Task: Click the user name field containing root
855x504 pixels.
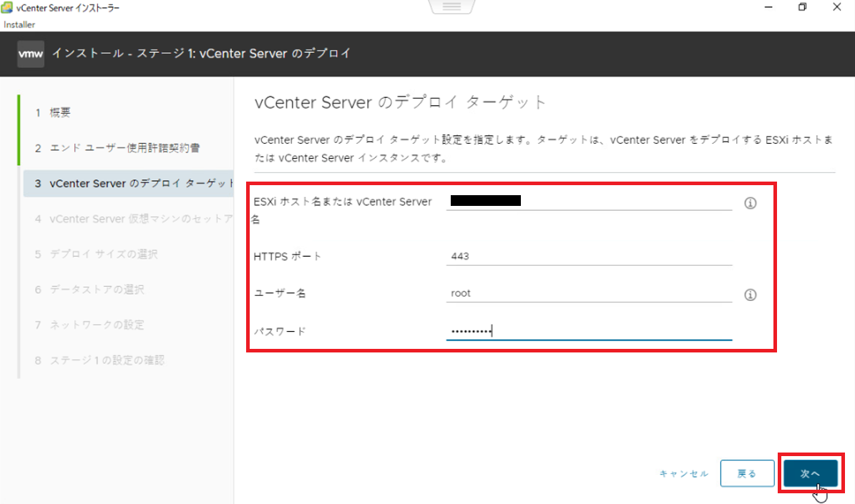Action: click(588, 293)
